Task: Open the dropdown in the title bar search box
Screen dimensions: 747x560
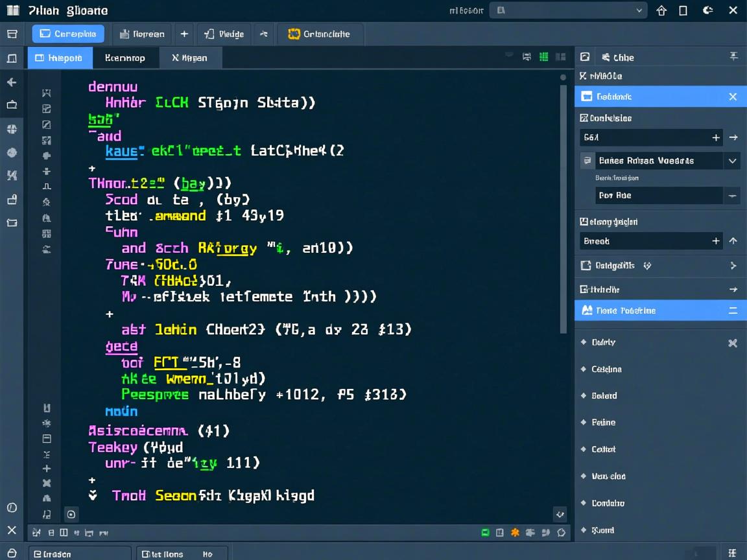Action: click(639, 10)
